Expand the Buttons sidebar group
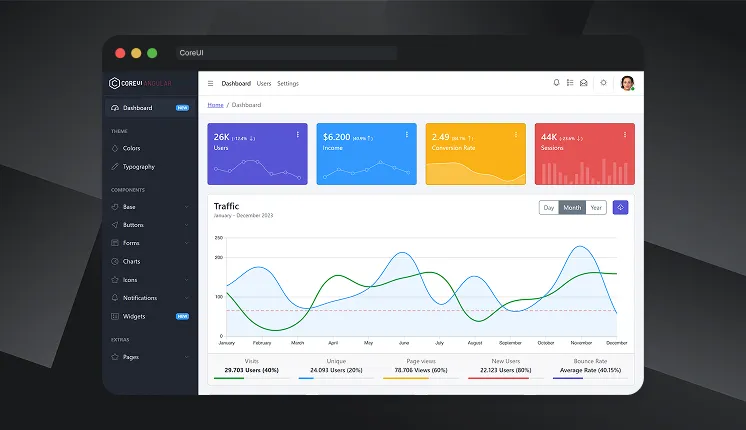Screen dimensions: 746x430 coord(150,225)
